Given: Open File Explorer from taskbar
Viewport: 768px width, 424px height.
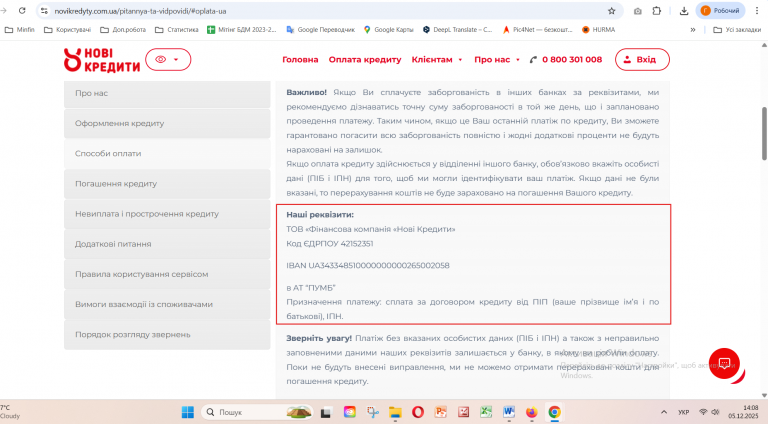Looking at the screenshot, I should click(395, 412).
